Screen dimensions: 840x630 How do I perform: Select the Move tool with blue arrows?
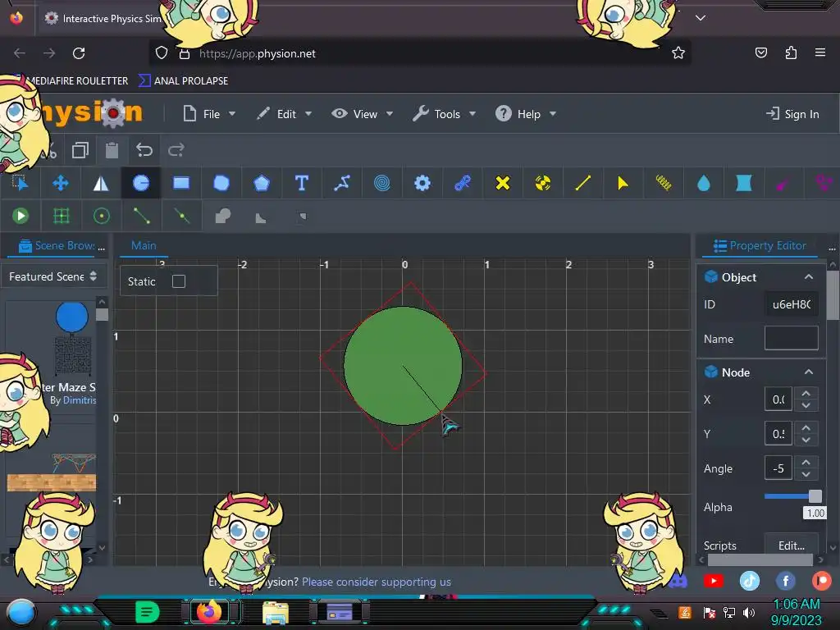point(61,183)
